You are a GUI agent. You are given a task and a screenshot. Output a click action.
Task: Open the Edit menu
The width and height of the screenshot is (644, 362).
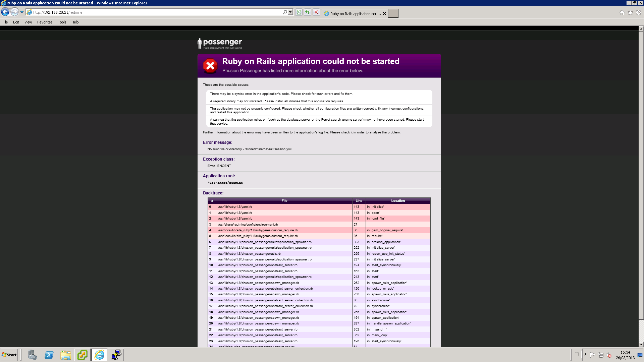16,22
